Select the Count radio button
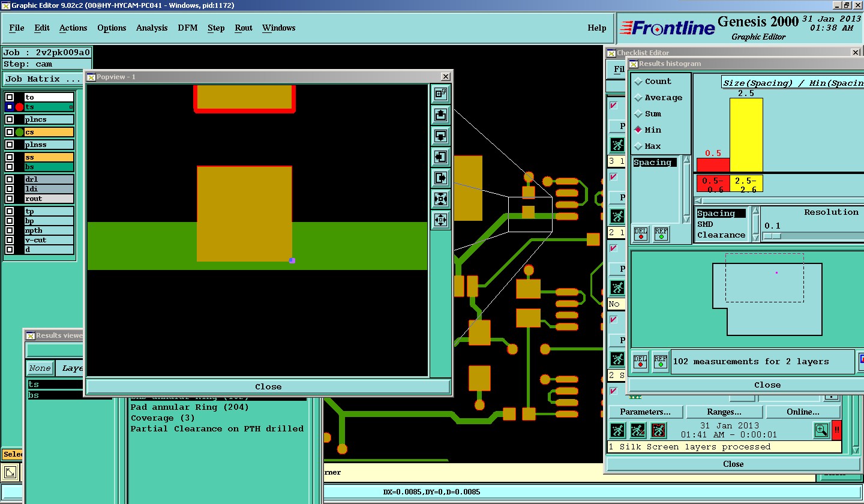Screen dimensions: 864x504 [x=638, y=81]
